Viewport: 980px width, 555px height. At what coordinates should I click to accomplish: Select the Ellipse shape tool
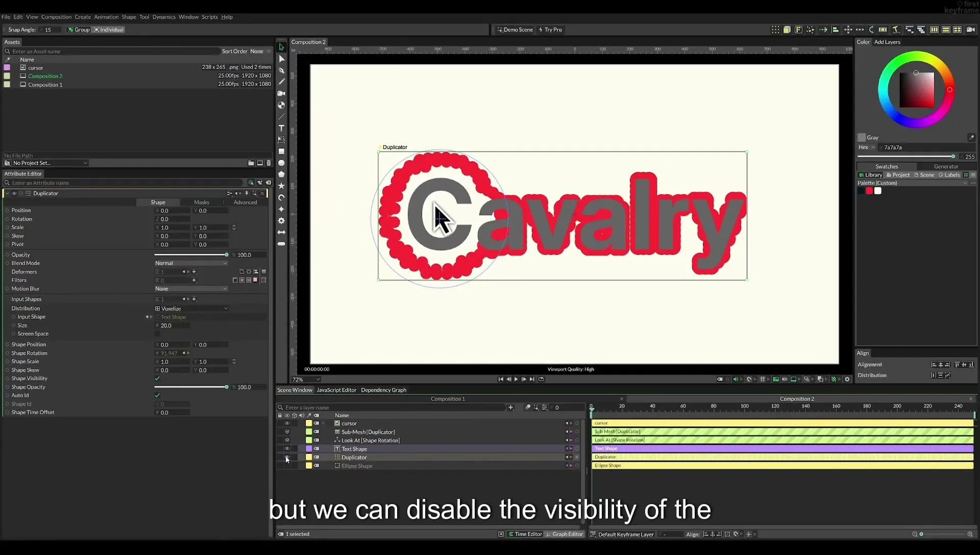coord(281,163)
